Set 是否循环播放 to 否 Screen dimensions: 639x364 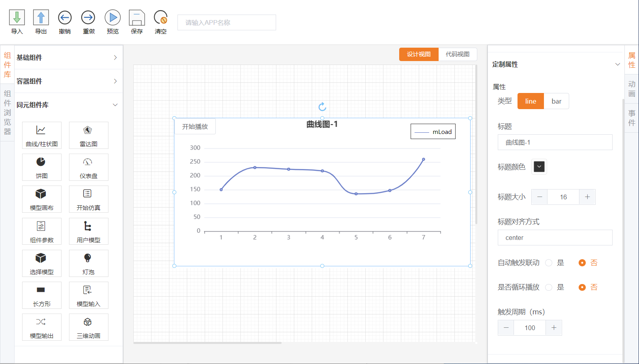coord(582,287)
